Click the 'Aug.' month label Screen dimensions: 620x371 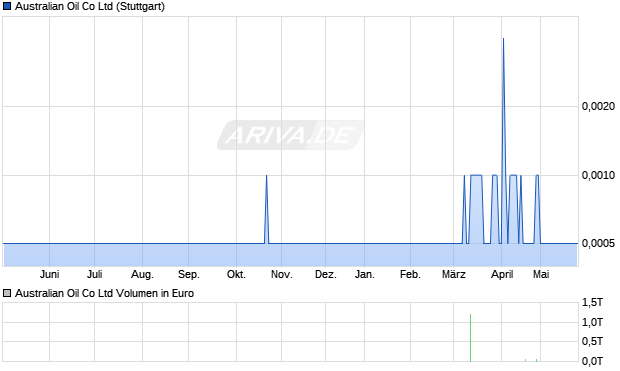[x=142, y=274]
